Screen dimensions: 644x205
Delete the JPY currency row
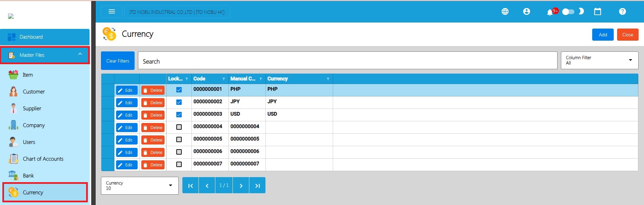[153, 103]
